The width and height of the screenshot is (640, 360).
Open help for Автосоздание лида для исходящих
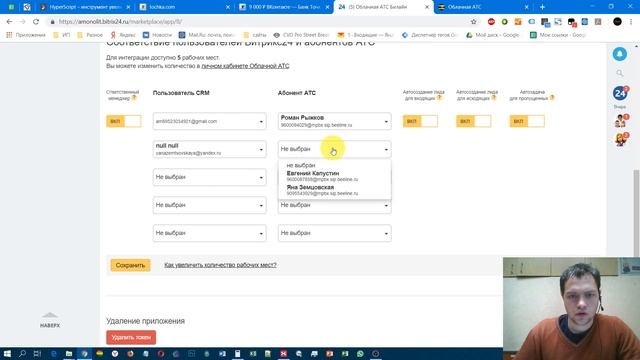click(493, 98)
